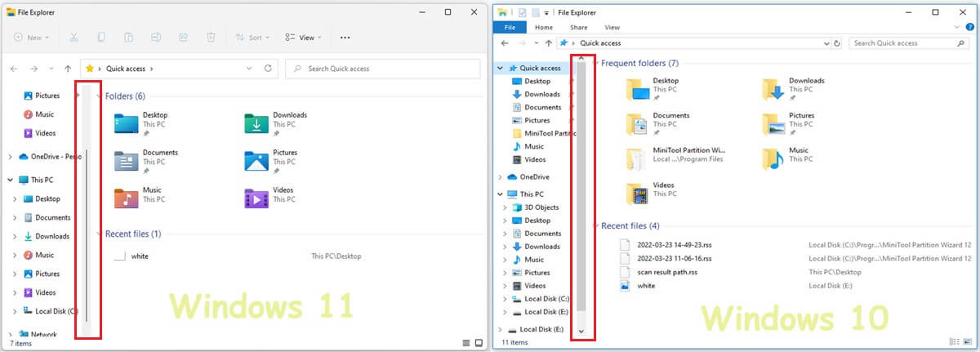
Task: Click the Share arrow icon in the Windows 11 toolbar
Action: pyautogui.click(x=184, y=38)
